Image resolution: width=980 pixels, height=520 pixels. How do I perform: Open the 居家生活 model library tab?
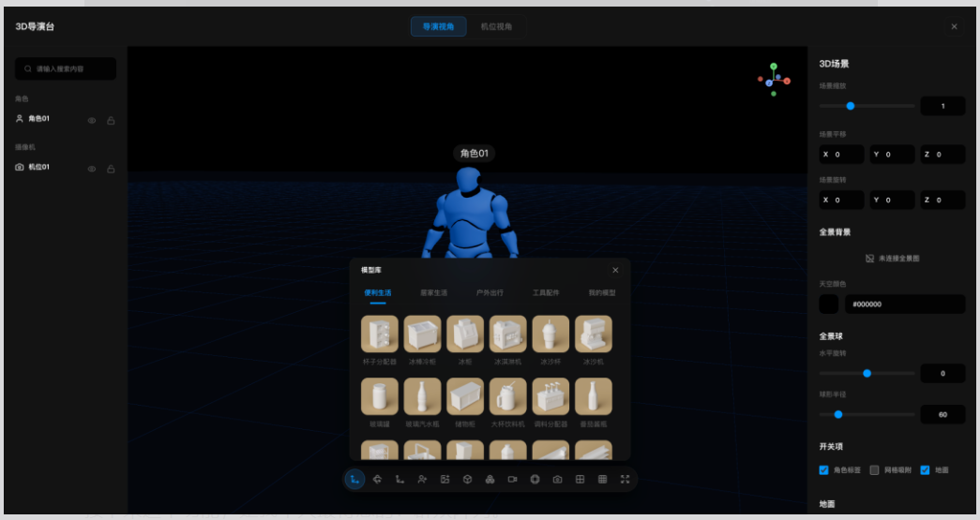pos(434,292)
